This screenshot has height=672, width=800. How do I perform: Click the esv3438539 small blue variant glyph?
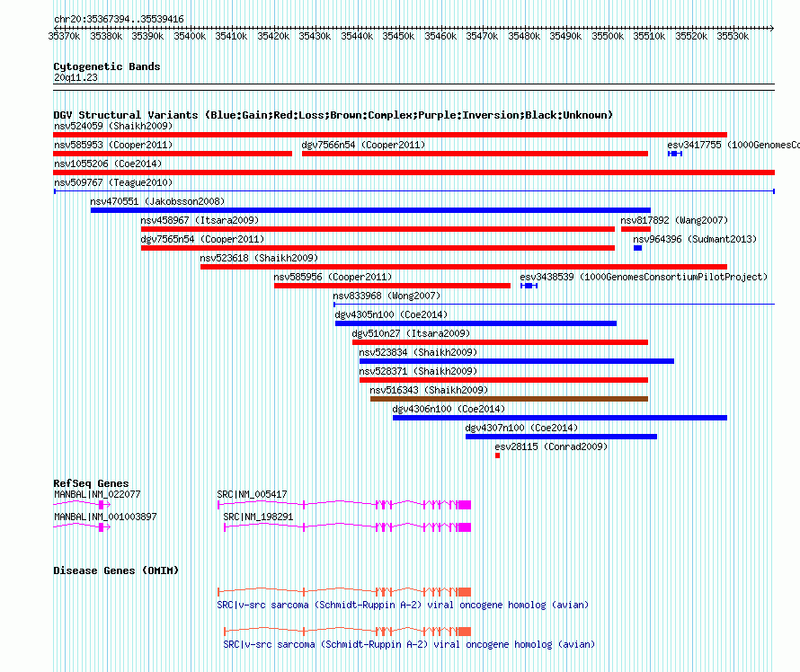pos(529,286)
